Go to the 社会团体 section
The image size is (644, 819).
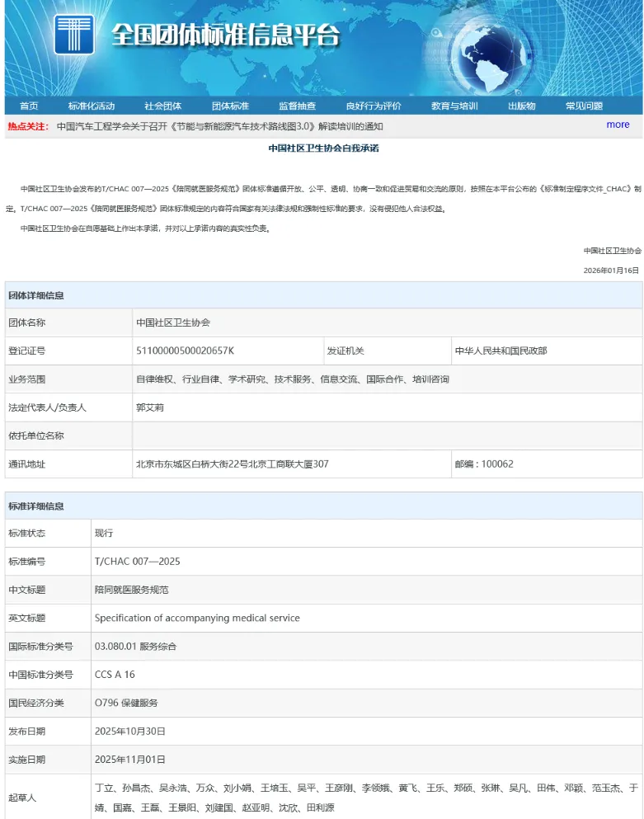click(162, 106)
